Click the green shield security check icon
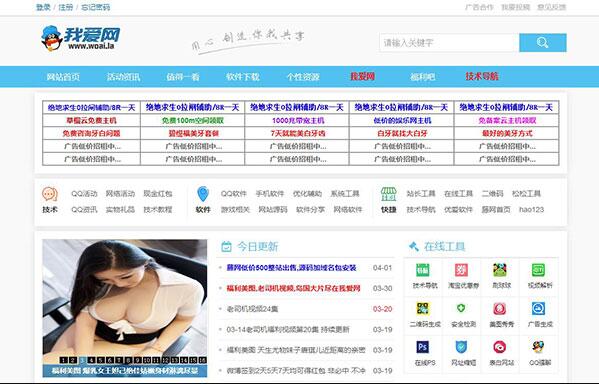The image size is (599, 384). (x=461, y=308)
